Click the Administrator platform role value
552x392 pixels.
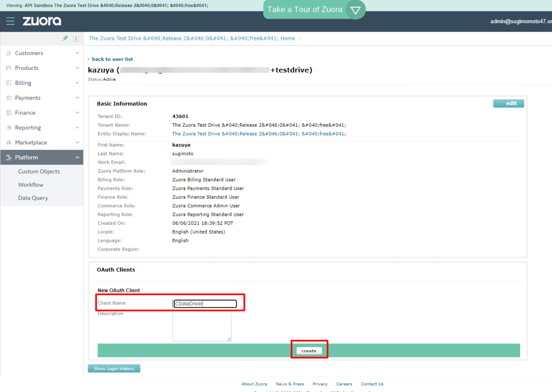click(x=188, y=171)
